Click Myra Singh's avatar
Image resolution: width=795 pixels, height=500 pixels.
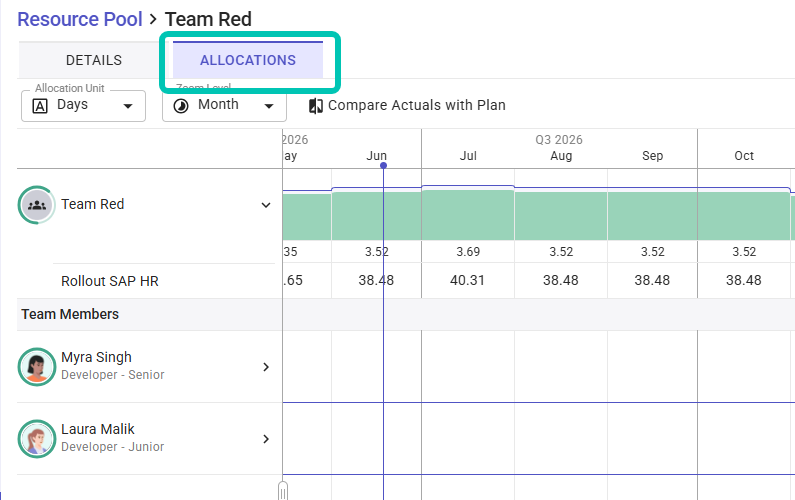[37, 367]
